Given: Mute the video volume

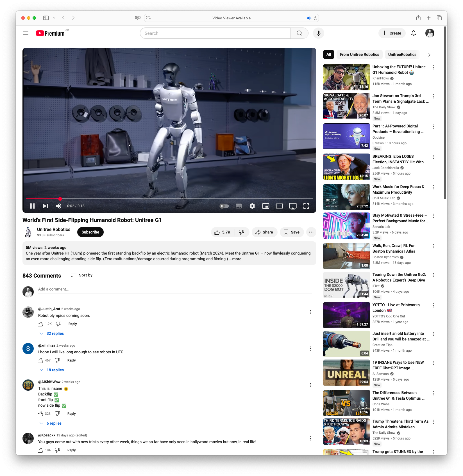Looking at the screenshot, I should coord(58,206).
